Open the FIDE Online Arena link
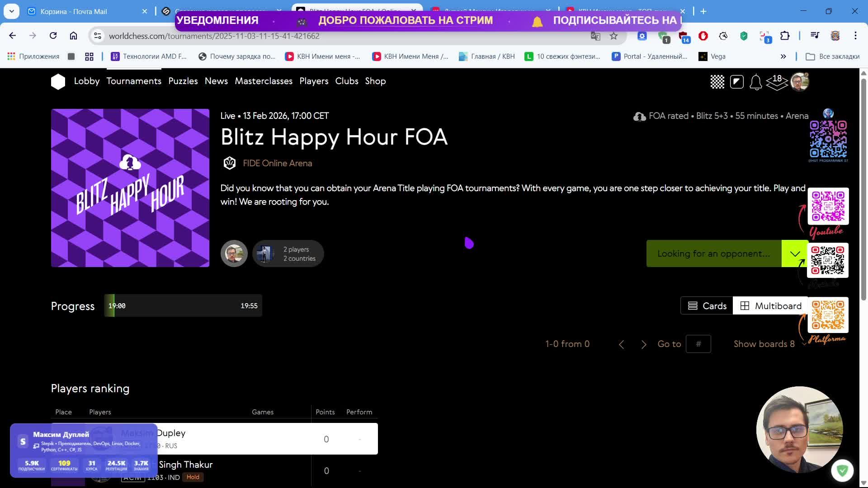868x488 pixels. click(x=277, y=163)
